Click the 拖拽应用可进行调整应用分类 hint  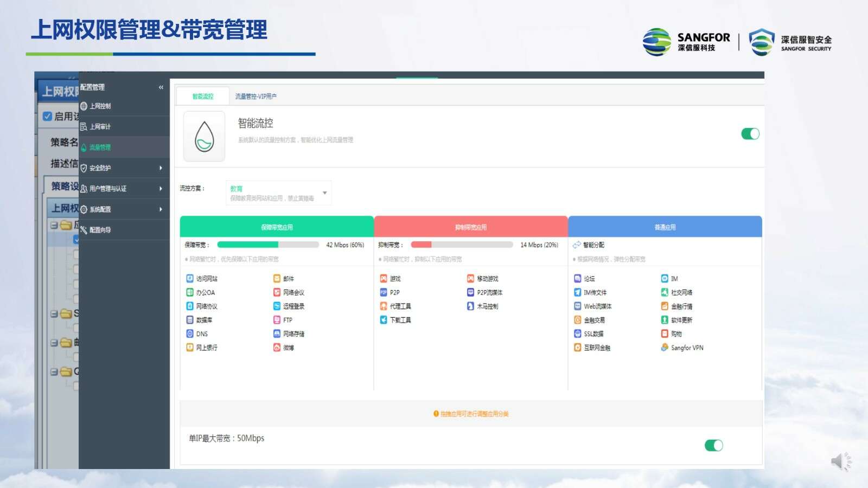(x=471, y=414)
